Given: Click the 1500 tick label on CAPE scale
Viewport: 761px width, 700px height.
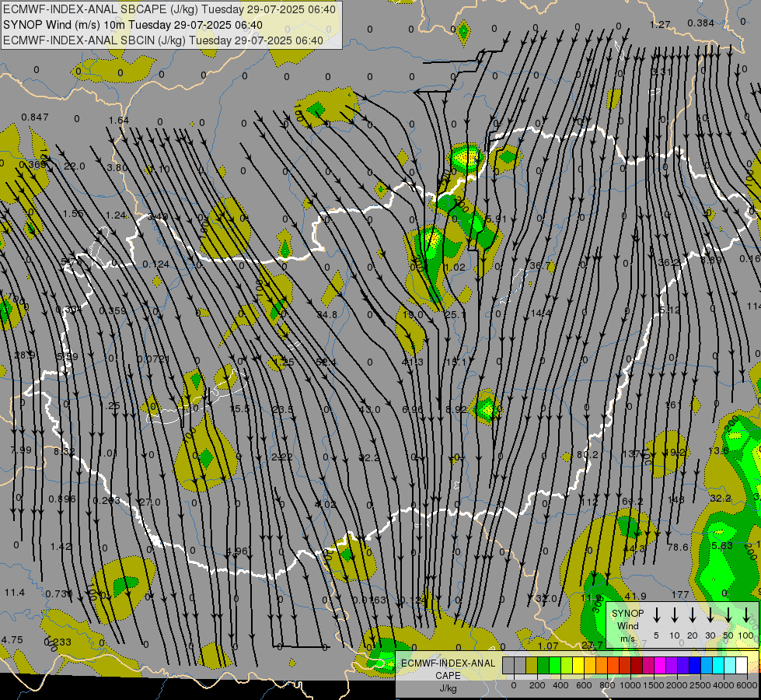Looking at the screenshot, I should click(654, 685).
